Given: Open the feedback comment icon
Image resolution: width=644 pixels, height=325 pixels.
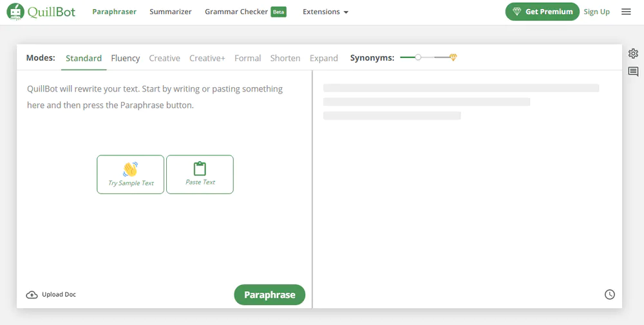Looking at the screenshot, I should tap(633, 72).
